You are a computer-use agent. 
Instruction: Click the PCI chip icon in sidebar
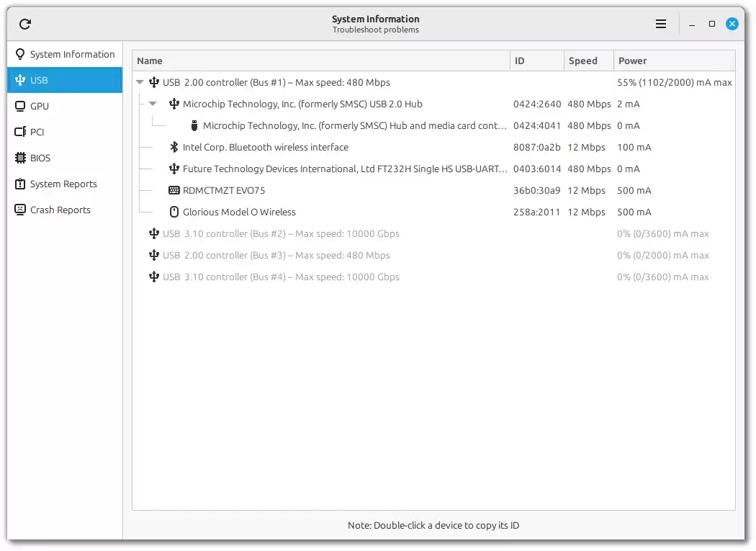coord(20,132)
